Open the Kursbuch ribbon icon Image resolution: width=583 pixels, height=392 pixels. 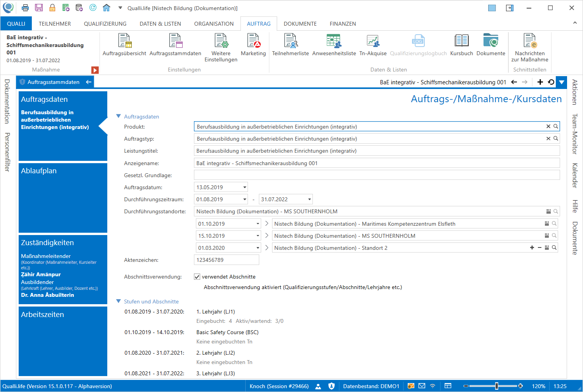[461, 45]
